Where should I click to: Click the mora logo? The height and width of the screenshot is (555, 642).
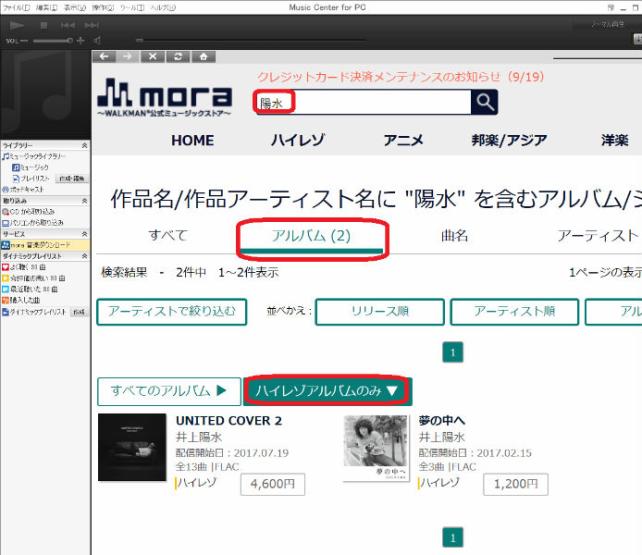pos(165,97)
